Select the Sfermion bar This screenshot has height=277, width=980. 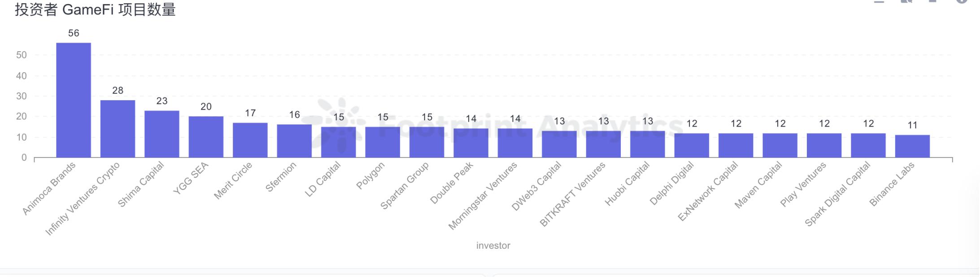coord(294,141)
